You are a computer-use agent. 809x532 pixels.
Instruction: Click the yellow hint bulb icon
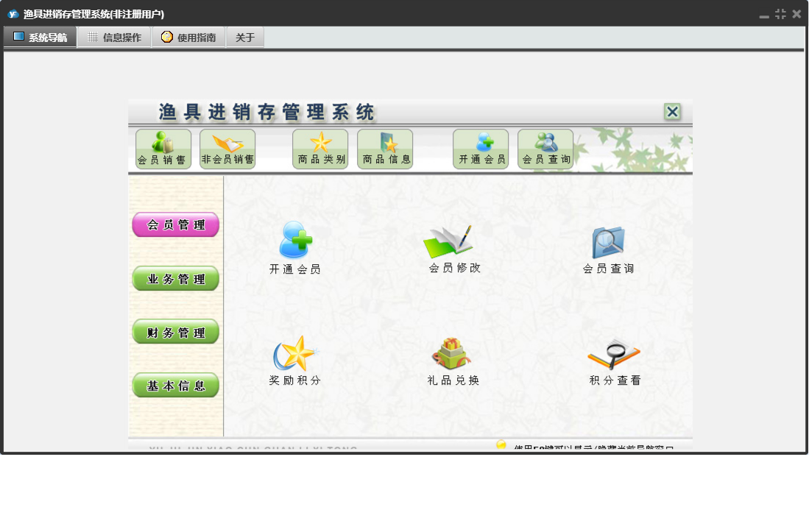click(501, 444)
